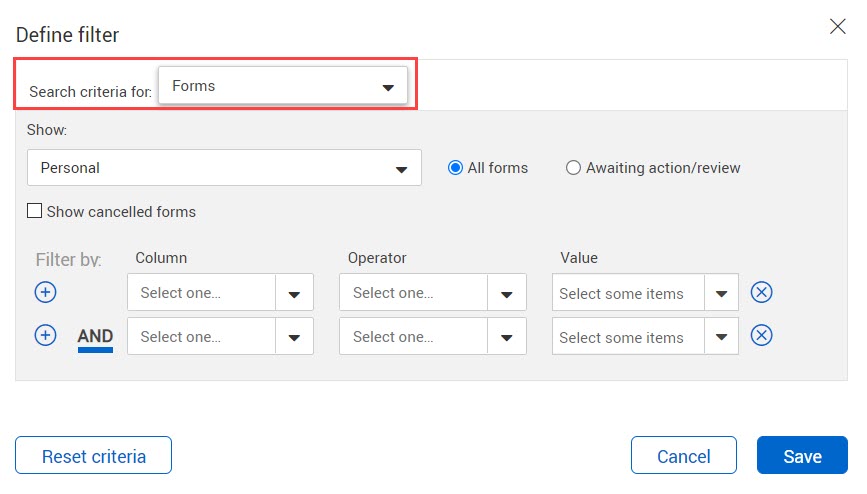Open the second row Column dropdown arrow
Screen dimensions: 867x494
(x=294, y=336)
